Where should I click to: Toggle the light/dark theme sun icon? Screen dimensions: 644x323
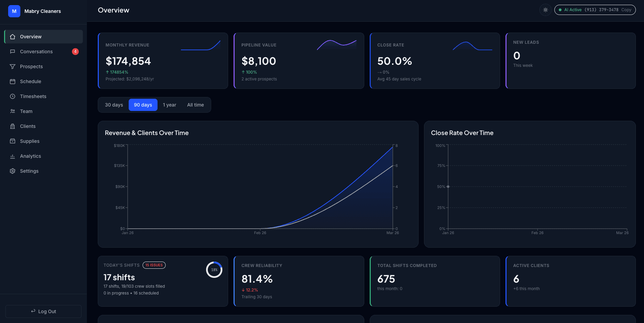(x=545, y=10)
